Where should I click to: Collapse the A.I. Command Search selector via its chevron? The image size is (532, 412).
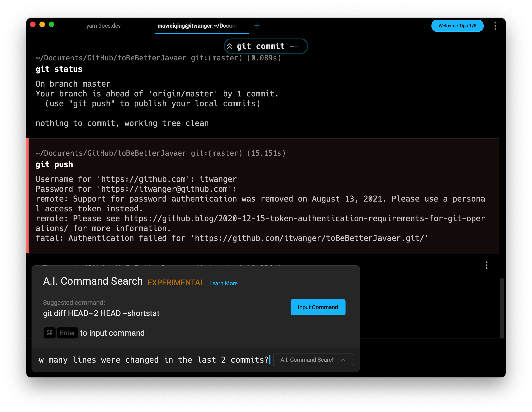point(344,360)
